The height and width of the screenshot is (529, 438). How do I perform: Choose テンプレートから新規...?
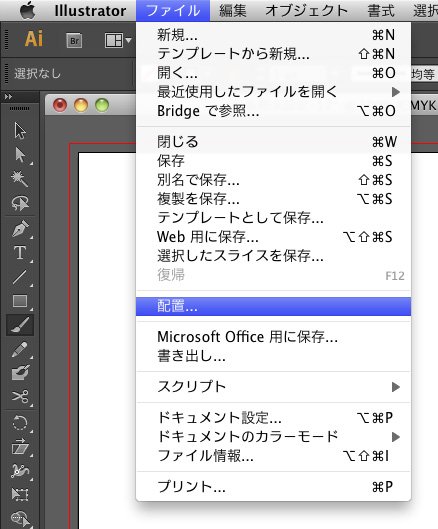coord(273,54)
